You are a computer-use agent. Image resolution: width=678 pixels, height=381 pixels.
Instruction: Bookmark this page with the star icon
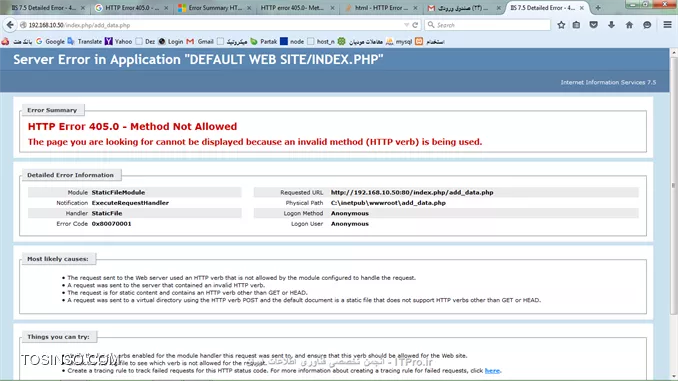click(x=561, y=25)
